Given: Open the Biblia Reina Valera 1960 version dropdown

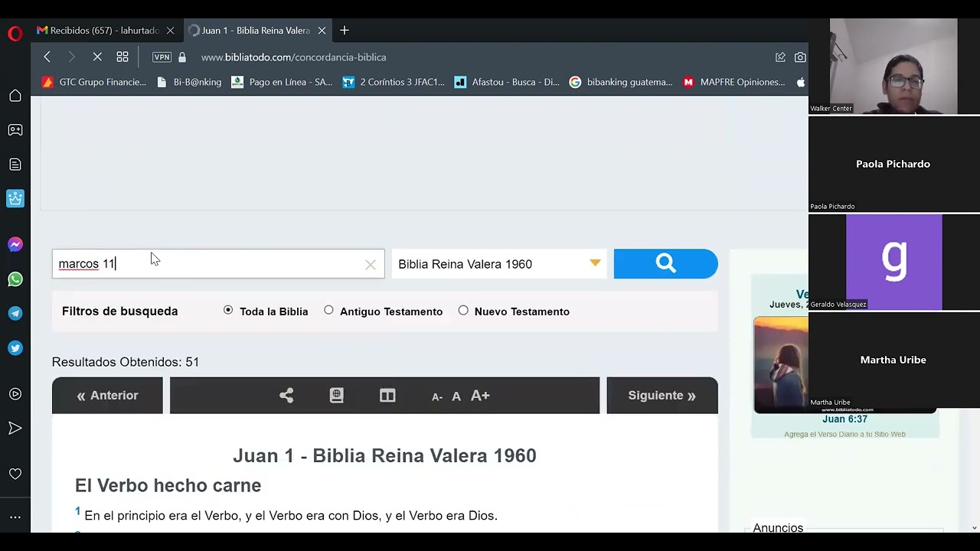Looking at the screenshot, I should [499, 264].
